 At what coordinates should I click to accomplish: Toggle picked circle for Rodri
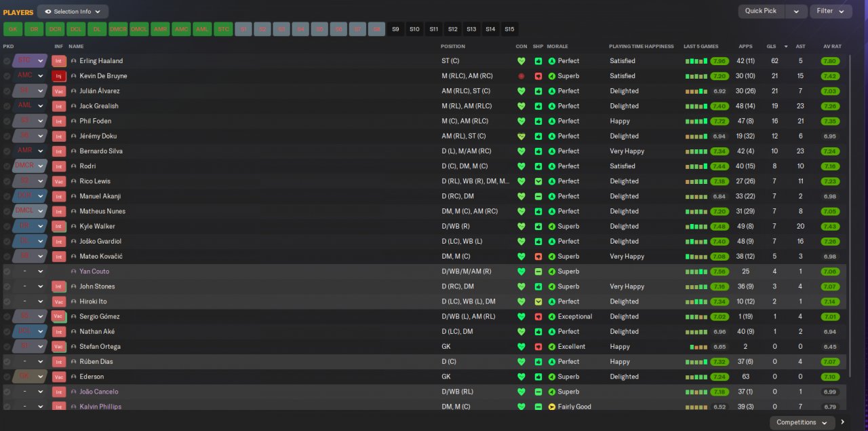pos(7,166)
